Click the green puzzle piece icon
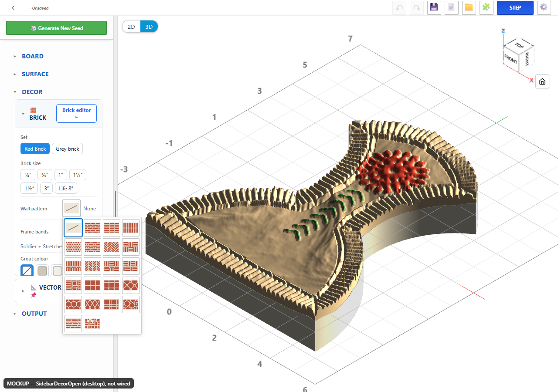The width and height of the screenshot is (558, 392). [x=486, y=8]
